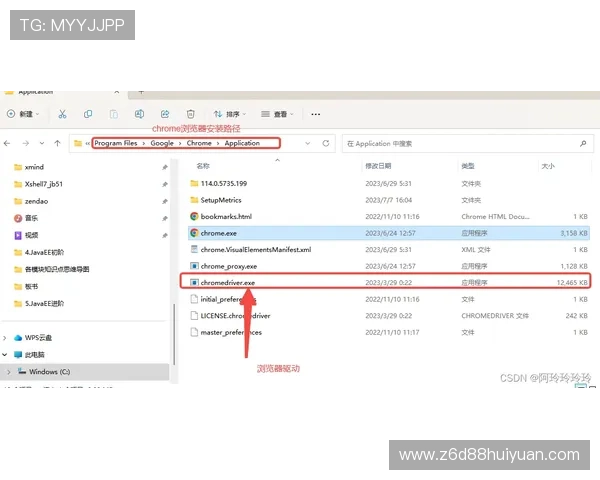Go forward with the right arrow

click(x=26, y=143)
